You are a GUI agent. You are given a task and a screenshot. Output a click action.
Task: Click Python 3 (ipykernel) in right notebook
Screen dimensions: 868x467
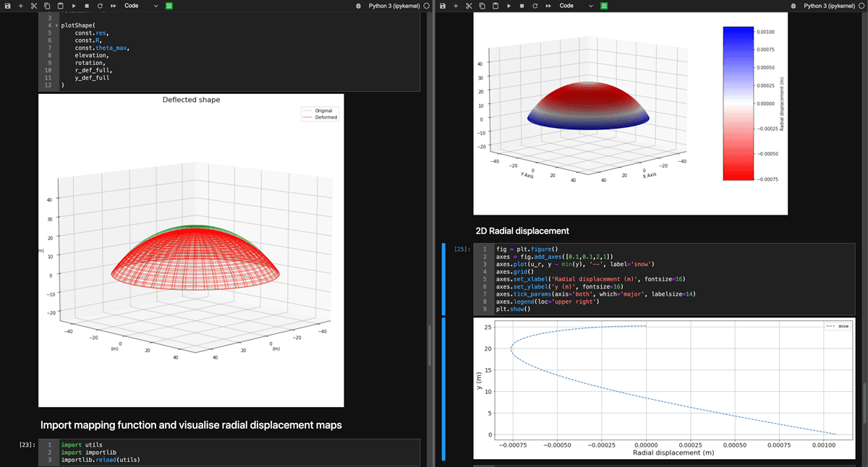830,6
